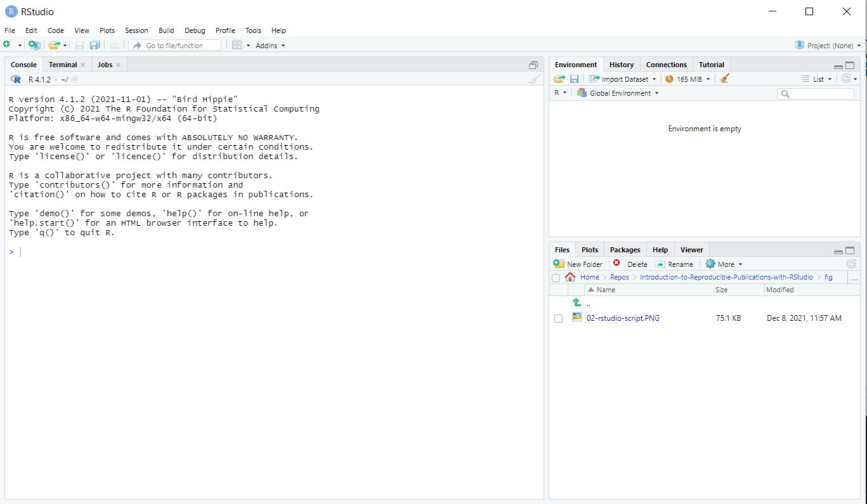Refresh the Environment pane
This screenshot has width=867, height=504.
click(x=845, y=79)
